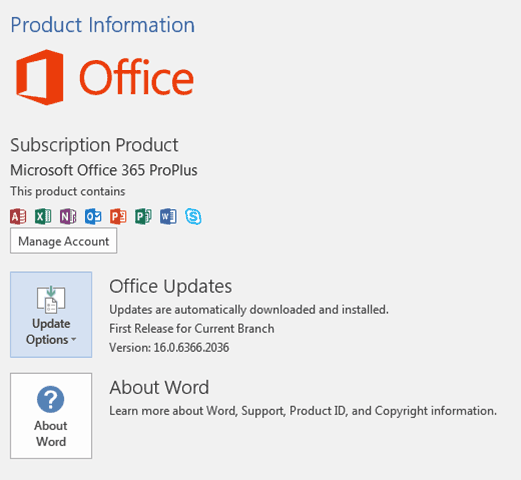Click the Excel app icon
The height and width of the screenshot is (480, 521).
pos(43,217)
